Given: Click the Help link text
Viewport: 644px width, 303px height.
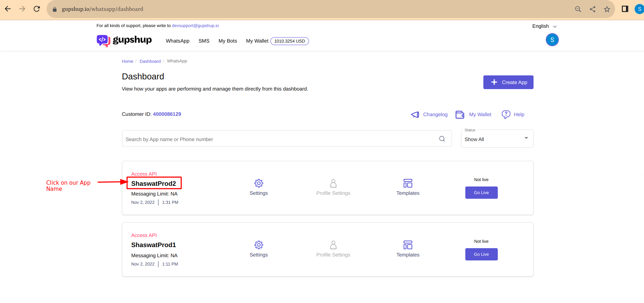Looking at the screenshot, I should point(519,114).
